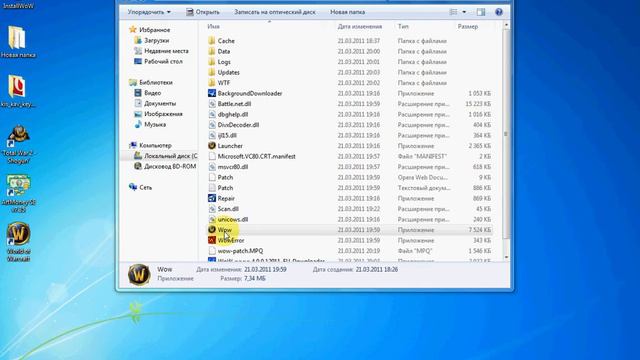
Task: Select the WowError application icon
Action: 211,240
